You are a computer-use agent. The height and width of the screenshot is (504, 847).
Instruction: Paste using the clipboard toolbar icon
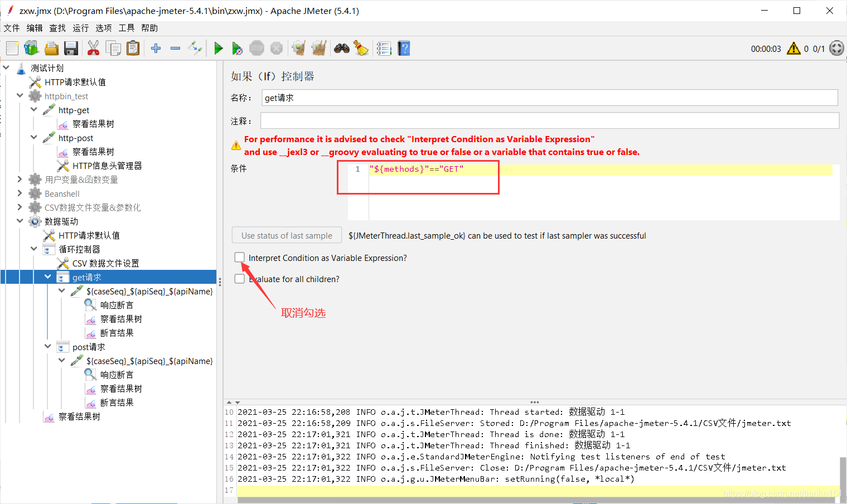133,49
